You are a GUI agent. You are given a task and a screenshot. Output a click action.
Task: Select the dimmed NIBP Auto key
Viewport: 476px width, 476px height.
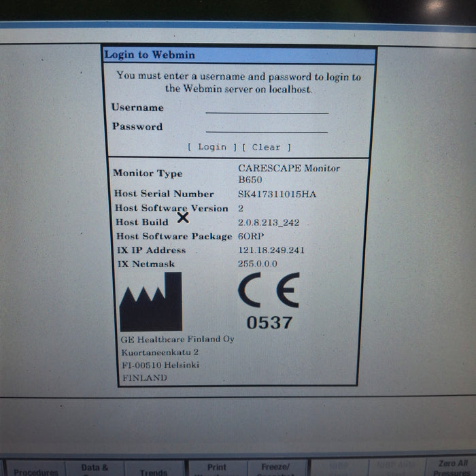click(x=397, y=468)
